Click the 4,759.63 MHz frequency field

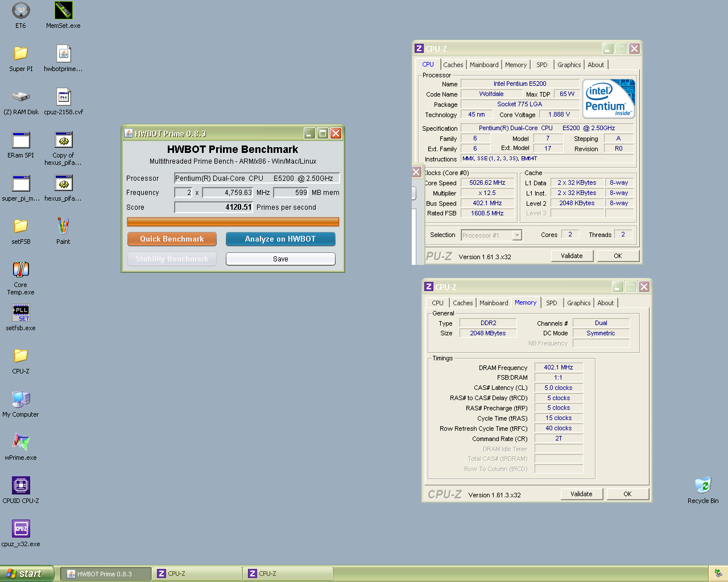tap(227, 193)
